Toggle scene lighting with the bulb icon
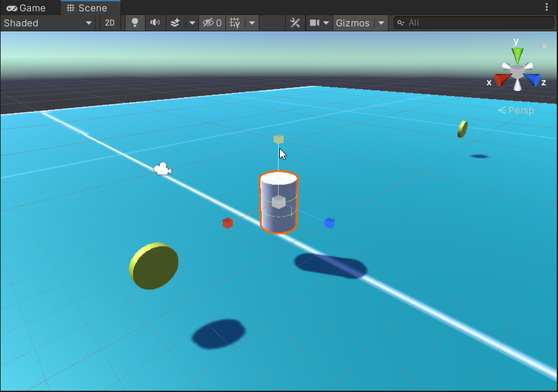Viewport: 558px width, 392px height. click(134, 23)
